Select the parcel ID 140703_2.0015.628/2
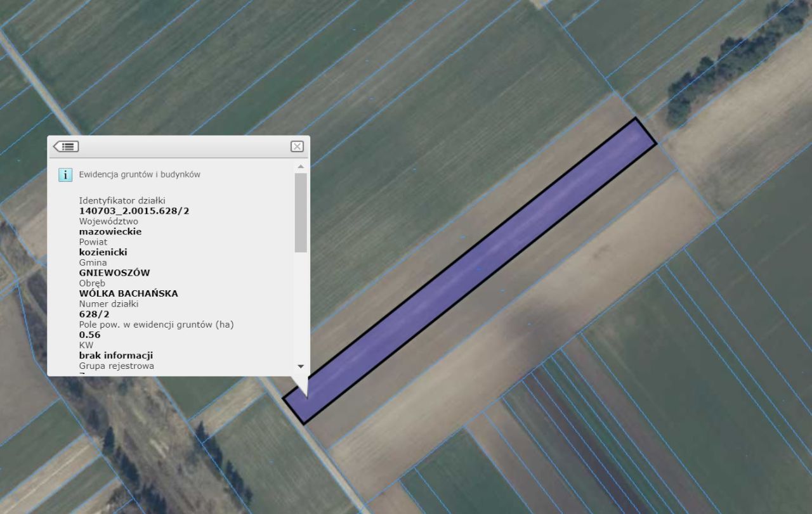812x514 pixels. (x=134, y=210)
